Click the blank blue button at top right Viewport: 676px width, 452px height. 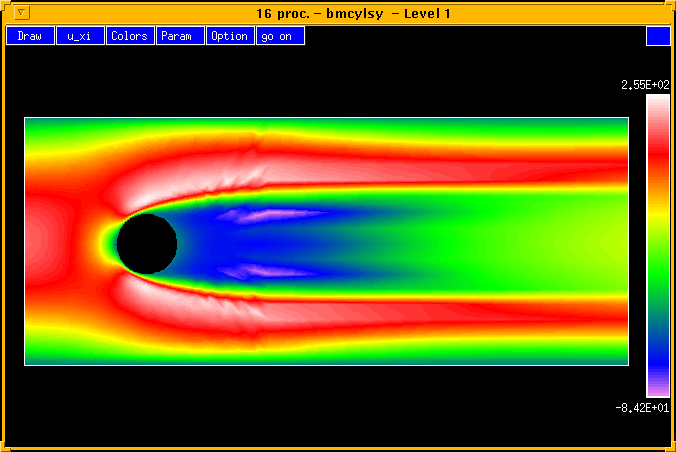coord(658,36)
